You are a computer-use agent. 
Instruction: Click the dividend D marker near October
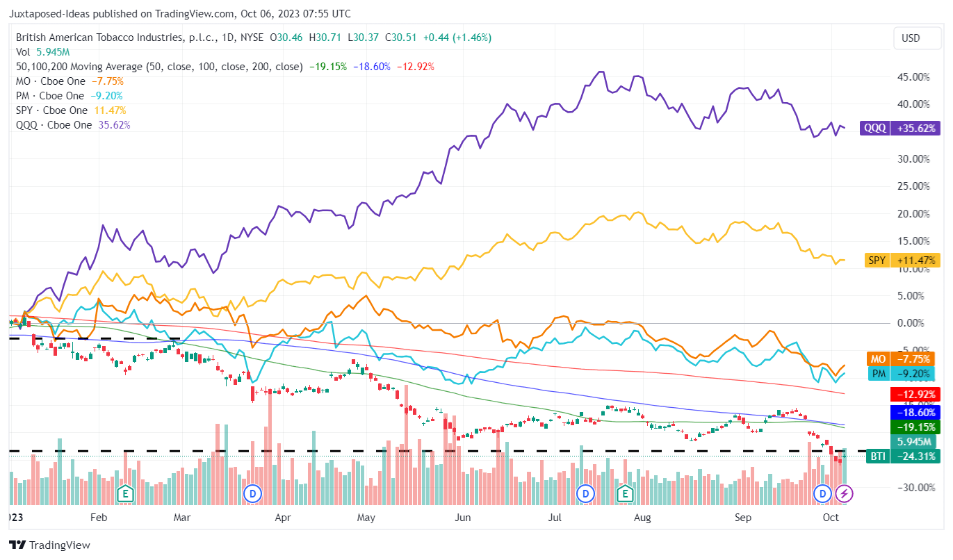(x=823, y=494)
